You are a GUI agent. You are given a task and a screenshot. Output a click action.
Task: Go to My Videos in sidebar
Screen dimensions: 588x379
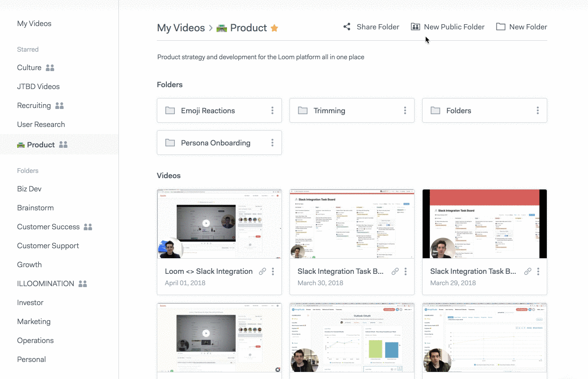pos(34,24)
